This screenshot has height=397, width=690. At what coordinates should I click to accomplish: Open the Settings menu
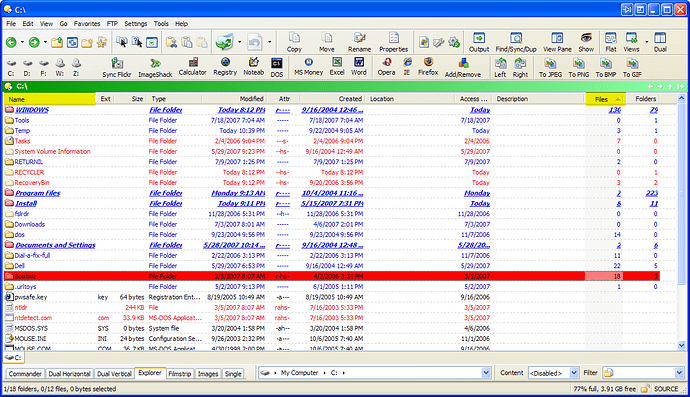136,24
